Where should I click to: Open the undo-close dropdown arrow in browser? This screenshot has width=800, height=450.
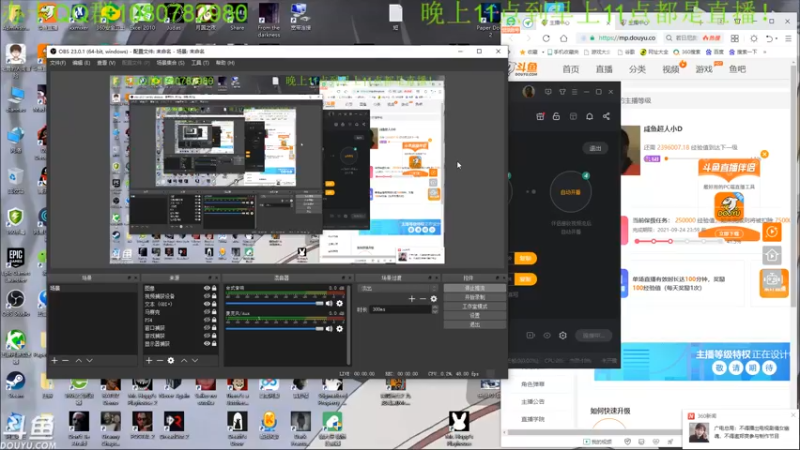point(776,39)
